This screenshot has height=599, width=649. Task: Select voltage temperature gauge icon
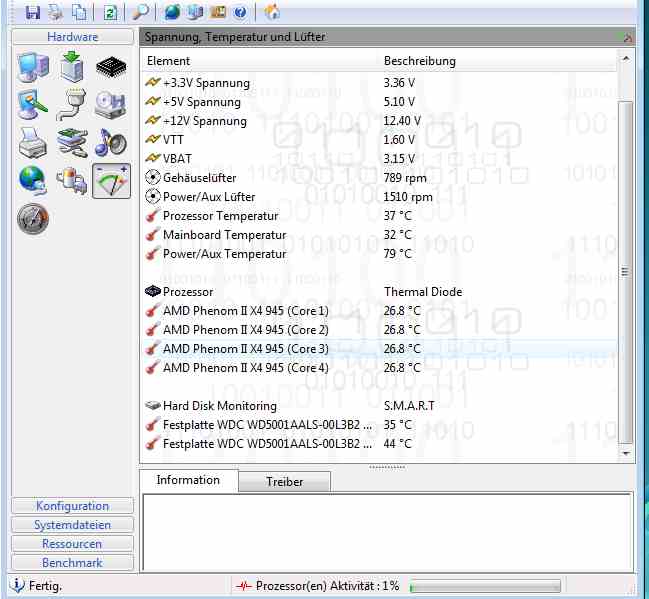click(x=111, y=181)
